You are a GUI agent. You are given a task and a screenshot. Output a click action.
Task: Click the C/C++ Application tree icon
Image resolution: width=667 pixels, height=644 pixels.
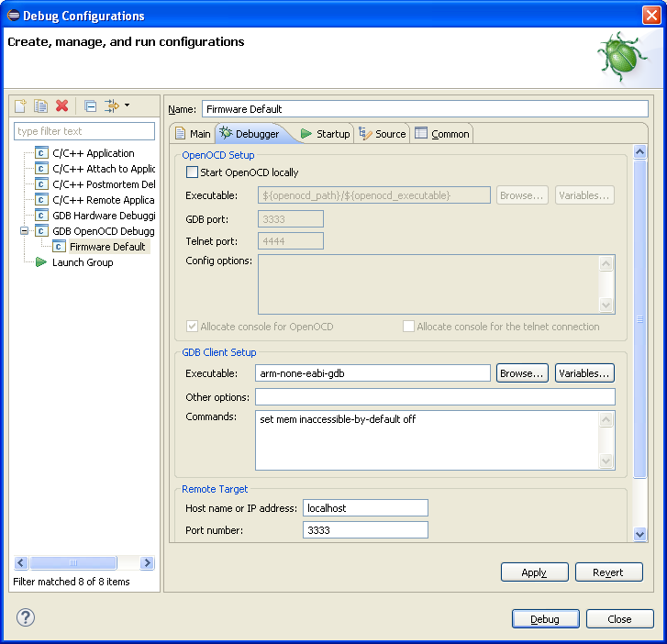(41, 153)
